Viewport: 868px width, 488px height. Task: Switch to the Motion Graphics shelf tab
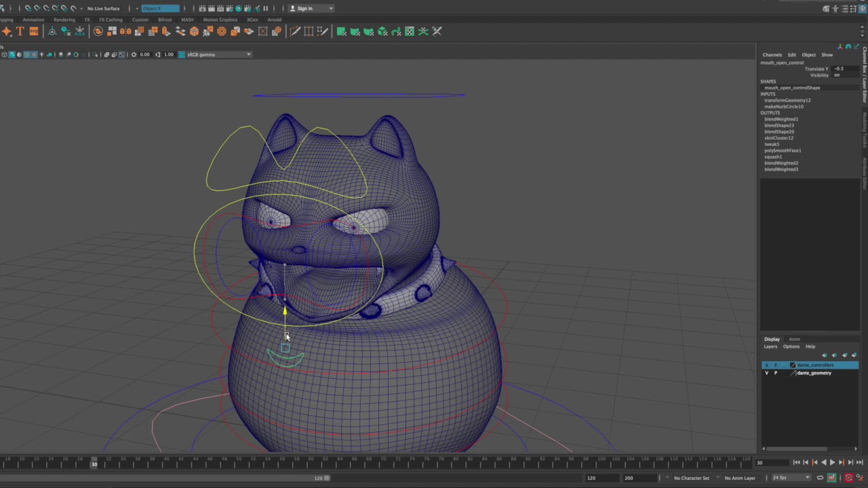(220, 20)
